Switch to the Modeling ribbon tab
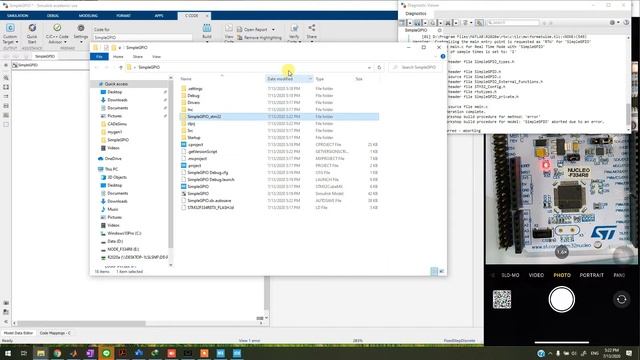This screenshot has height=360, width=640. click(x=88, y=16)
